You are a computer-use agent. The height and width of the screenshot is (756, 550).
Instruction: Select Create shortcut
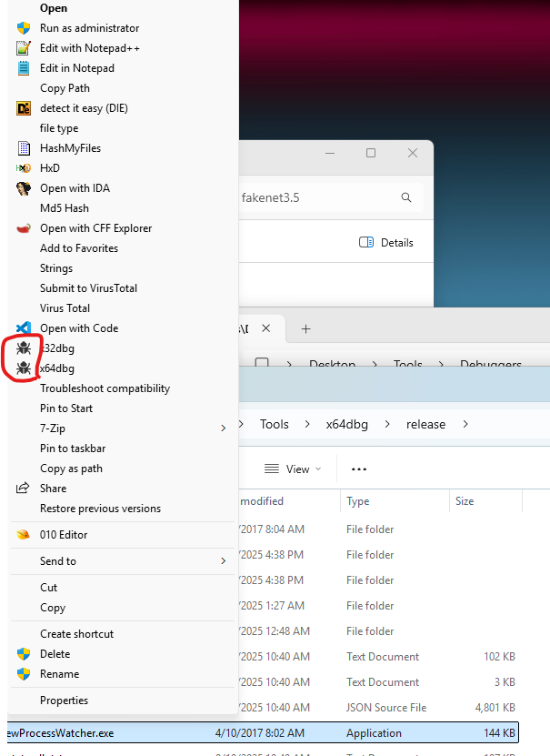click(x=76, y=634)
